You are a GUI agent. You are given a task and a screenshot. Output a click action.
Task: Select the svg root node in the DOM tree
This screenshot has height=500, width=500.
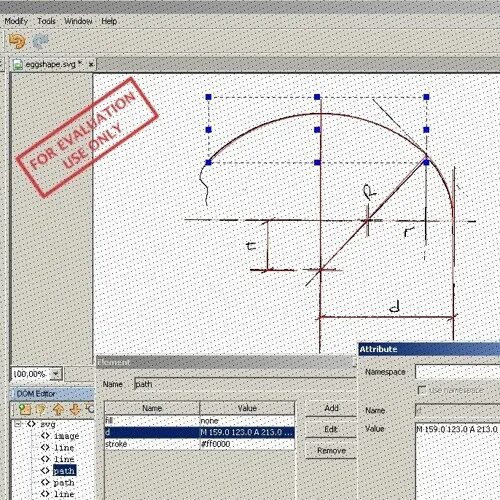click(x=48, y=424)
